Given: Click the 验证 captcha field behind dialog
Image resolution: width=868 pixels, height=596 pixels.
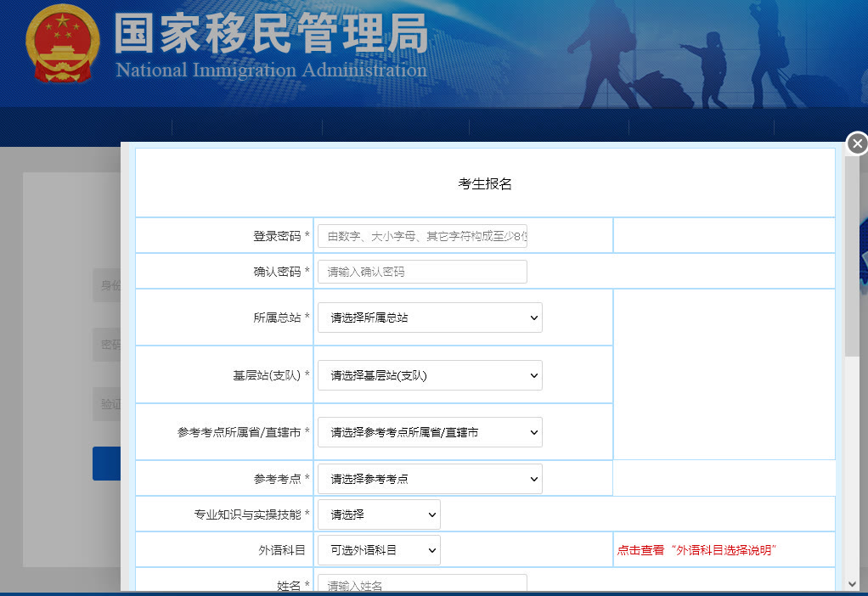Looking at the screenshot, I should (106, 404).
